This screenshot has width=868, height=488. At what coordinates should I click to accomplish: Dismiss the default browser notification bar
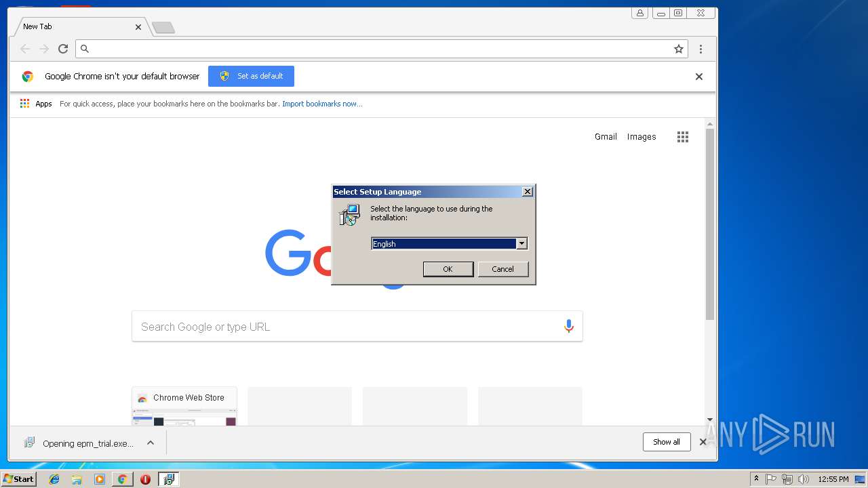pyautogui.click(x=699, y=77)
